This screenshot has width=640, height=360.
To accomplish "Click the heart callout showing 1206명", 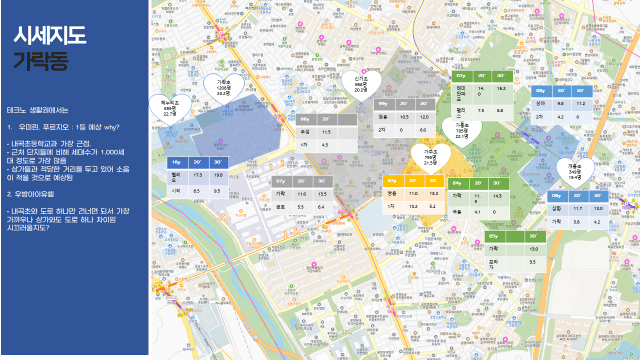I will click(x=224, y=89).
